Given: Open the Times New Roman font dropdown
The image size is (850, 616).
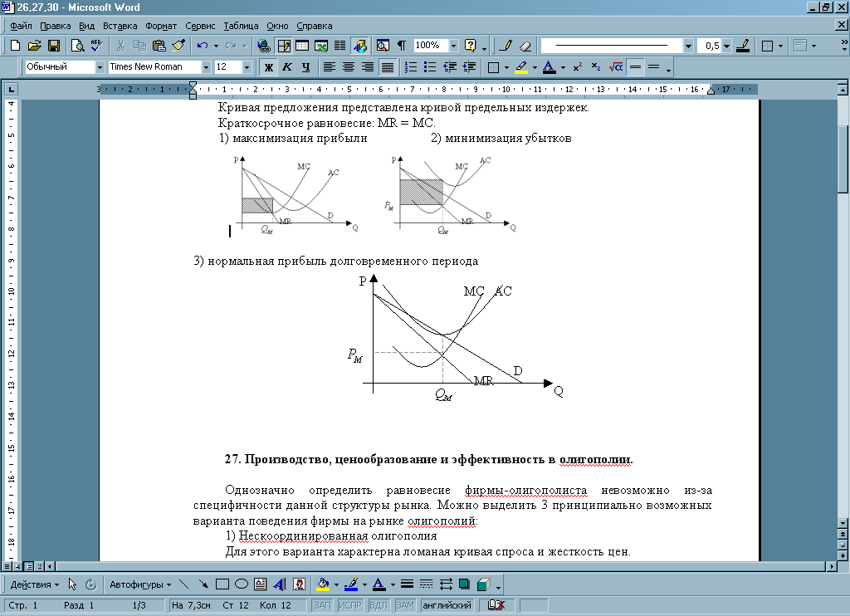Looking at the screenshot, I should (x=206, y=67).
